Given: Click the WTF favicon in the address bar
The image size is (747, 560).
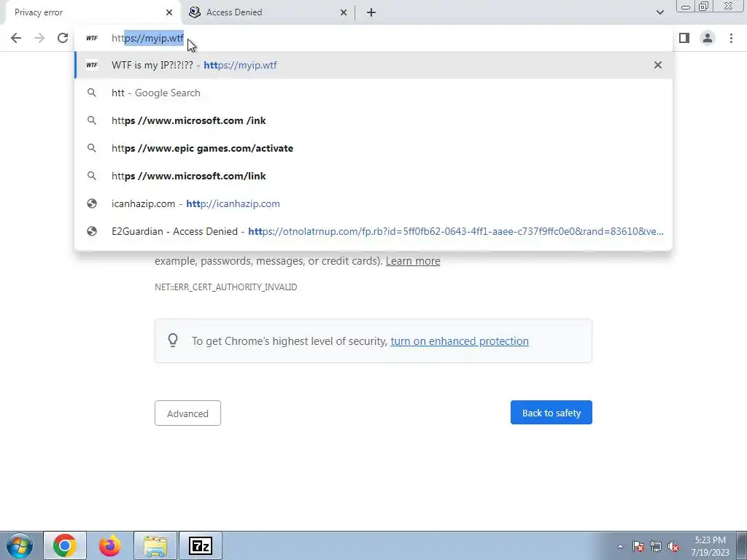Looking at the screenshot, I should point(92,38).
